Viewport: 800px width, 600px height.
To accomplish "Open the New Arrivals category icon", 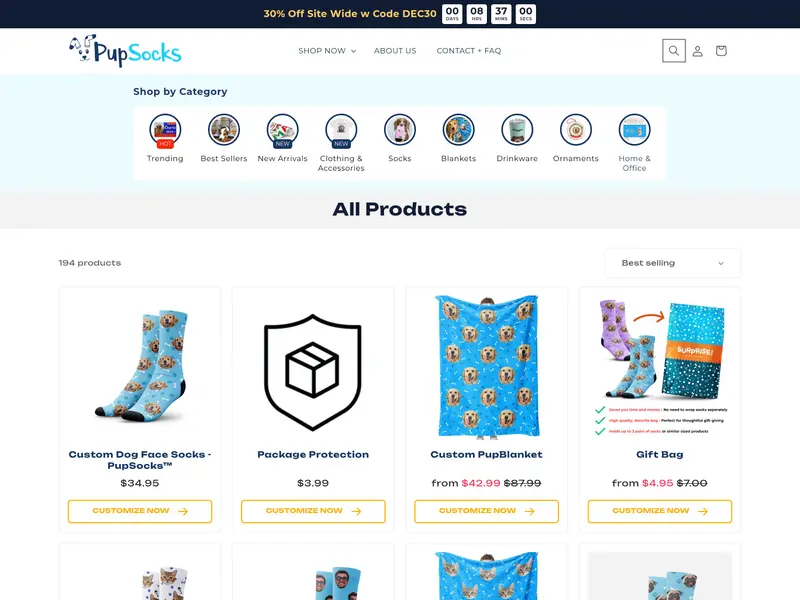I will point(282,130).
